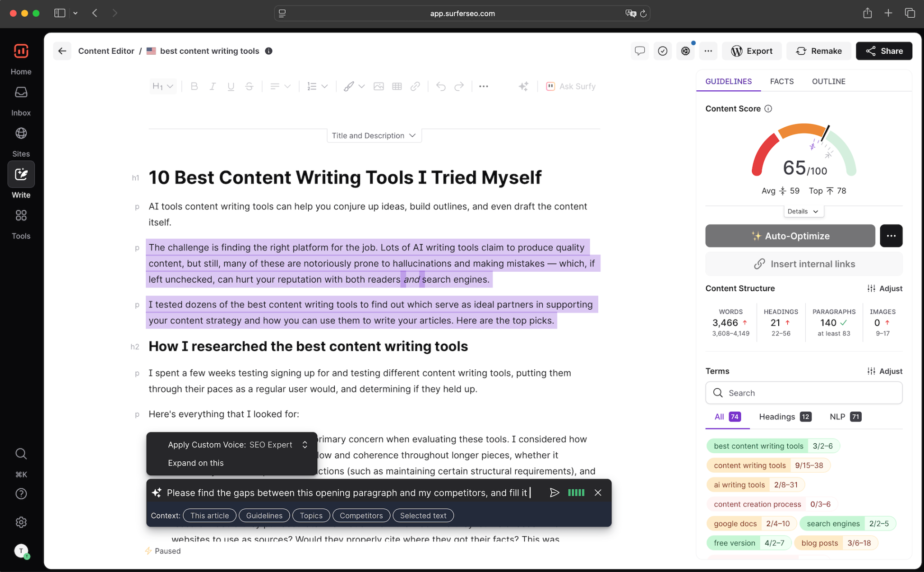Toggle the Selected text context chip
Image resolution: width=924 pixels, height=572 pixels.
pyautogui.click(x=423, y=516)
